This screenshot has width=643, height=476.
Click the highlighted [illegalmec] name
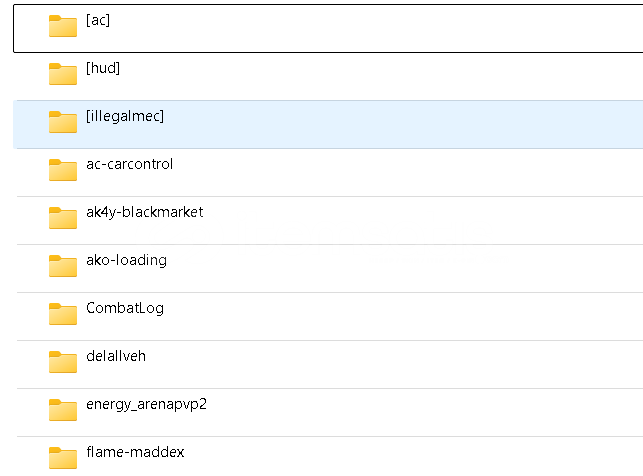[x=125, y=116]
